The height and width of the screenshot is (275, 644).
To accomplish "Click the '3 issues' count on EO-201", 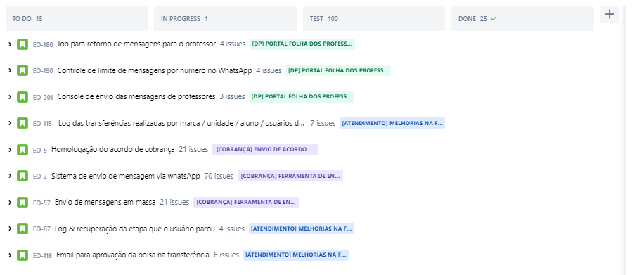I will pyautogui.click(x=232, y=97).
